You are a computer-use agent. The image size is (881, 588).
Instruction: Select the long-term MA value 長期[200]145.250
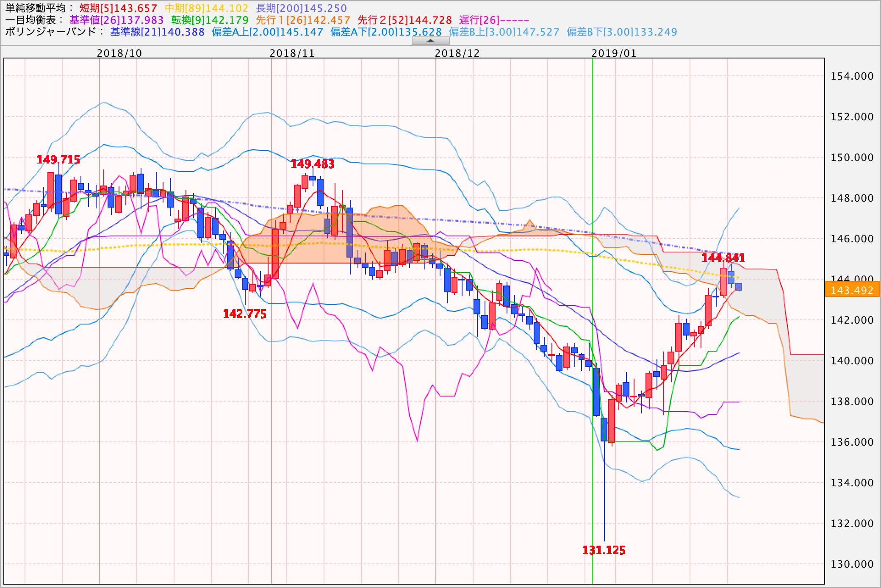coord(301,8)
